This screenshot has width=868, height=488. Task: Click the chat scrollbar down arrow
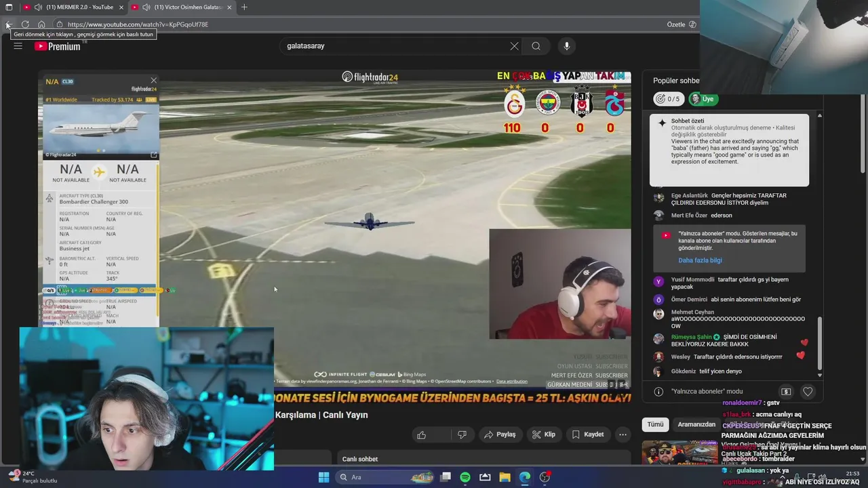click(820, 375)
